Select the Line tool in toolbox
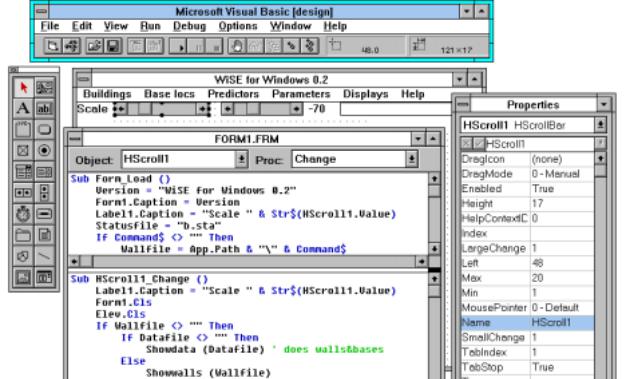This screenshot has height=379, width=624. tap(45, 256)
